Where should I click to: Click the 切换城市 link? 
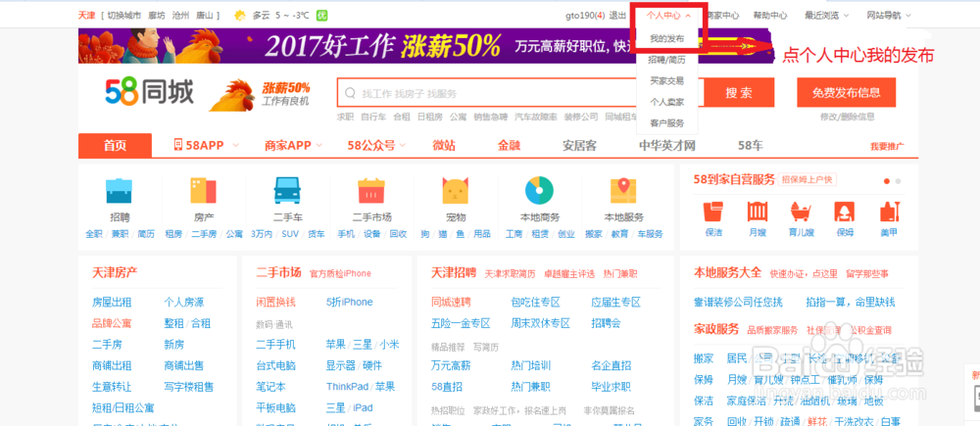(123, 16)
